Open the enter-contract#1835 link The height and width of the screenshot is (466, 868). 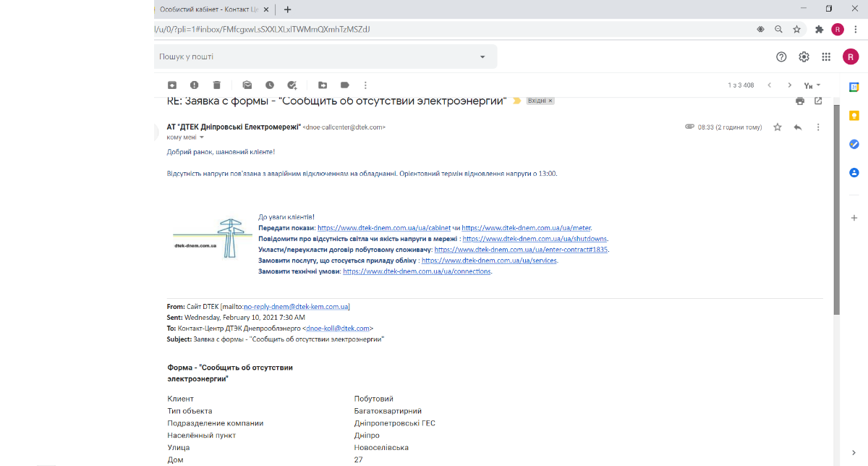click(522, 250)
